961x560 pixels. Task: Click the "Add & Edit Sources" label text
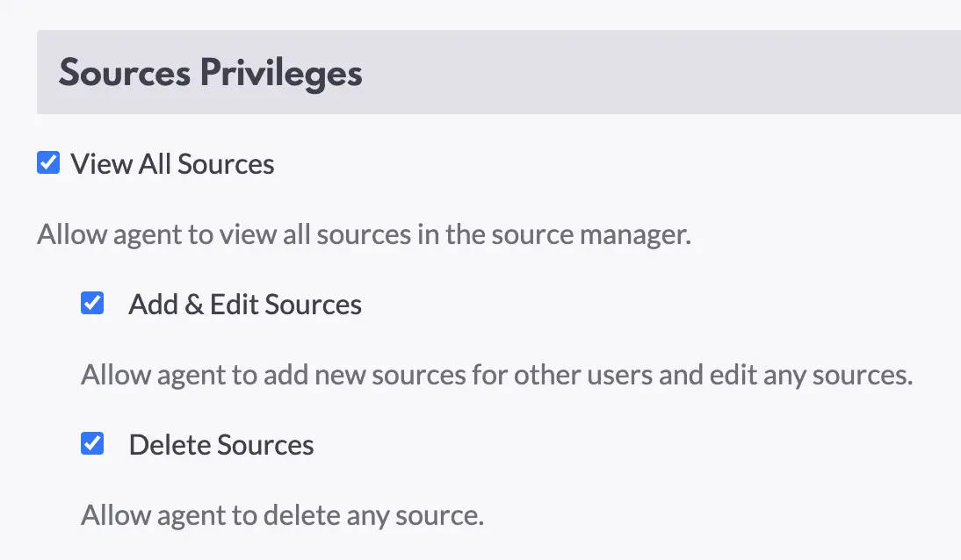(245, 305)
